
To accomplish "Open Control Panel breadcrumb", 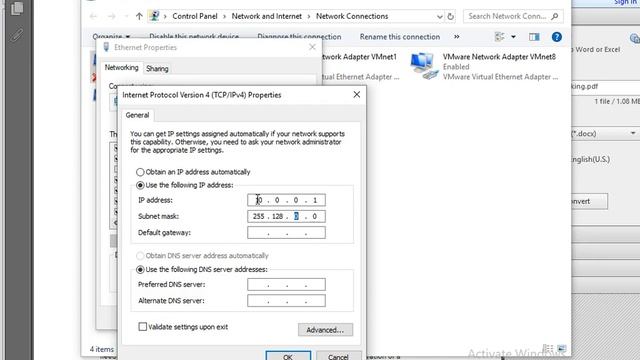I will (195, 16).
